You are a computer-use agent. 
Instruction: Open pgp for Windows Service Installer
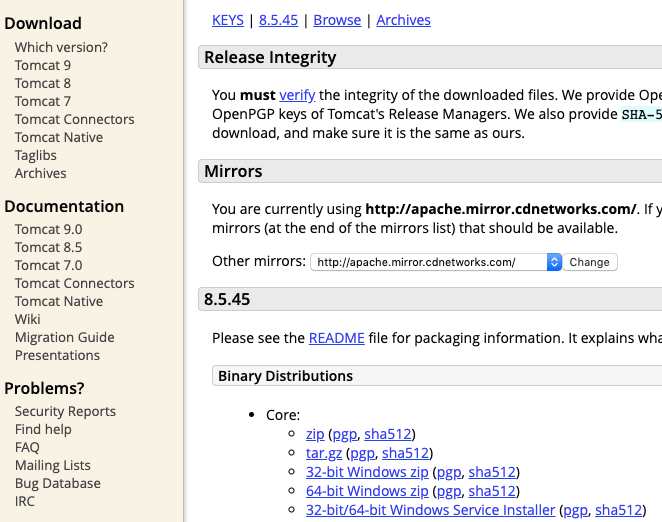click(575, 510)
